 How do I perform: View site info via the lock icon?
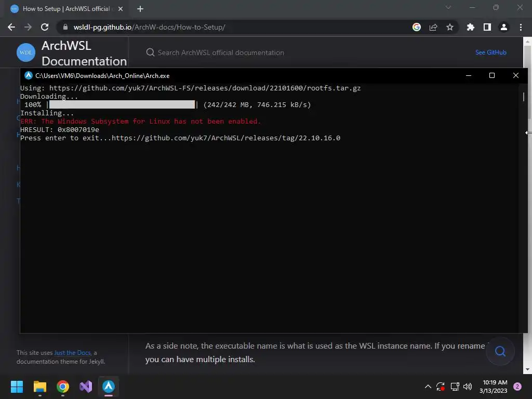pos(65,27)
